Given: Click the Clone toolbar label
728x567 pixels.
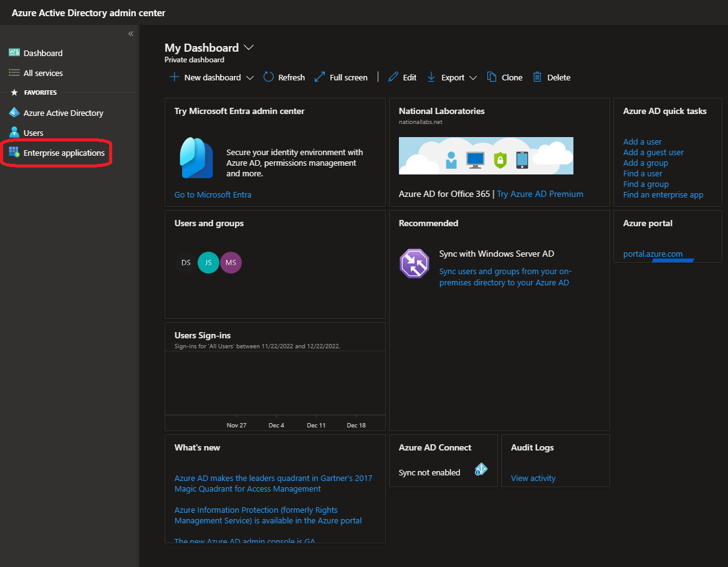Looking at the screenshot, I should coord(512,77).
